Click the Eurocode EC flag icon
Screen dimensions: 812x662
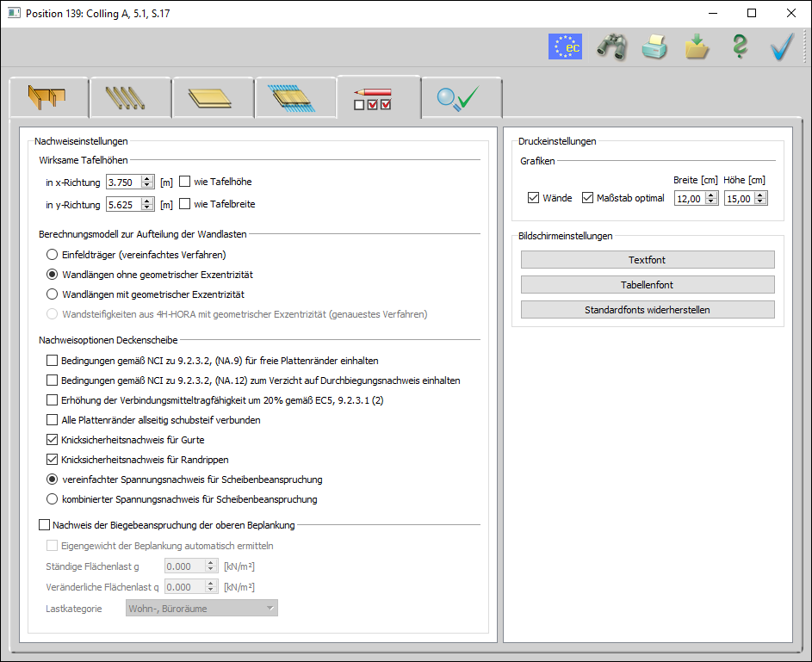click(565, 47)
